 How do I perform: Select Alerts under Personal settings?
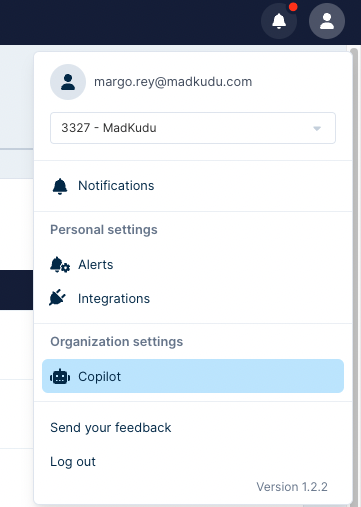pyautogui.click(x=193, y=265)
